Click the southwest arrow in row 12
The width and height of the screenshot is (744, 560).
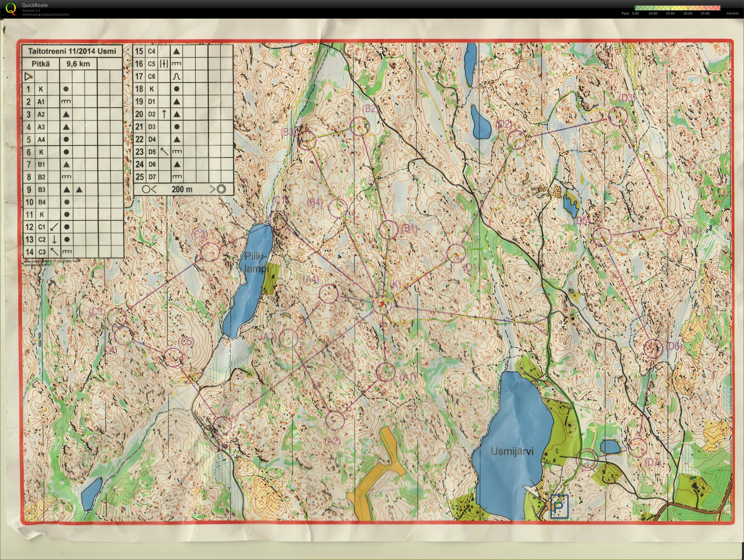pos(54,227)
